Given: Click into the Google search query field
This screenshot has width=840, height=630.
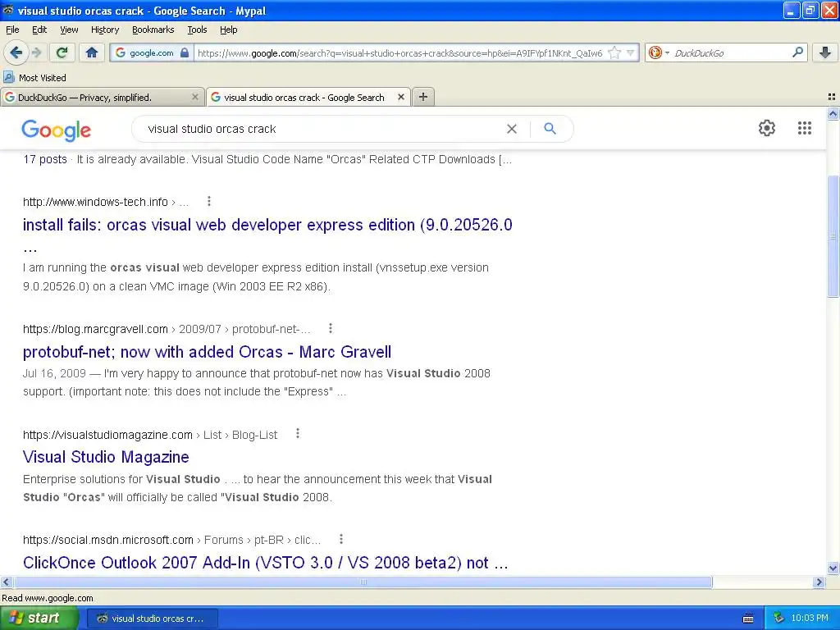Looking at the screenshot, I should coord(322,129).
